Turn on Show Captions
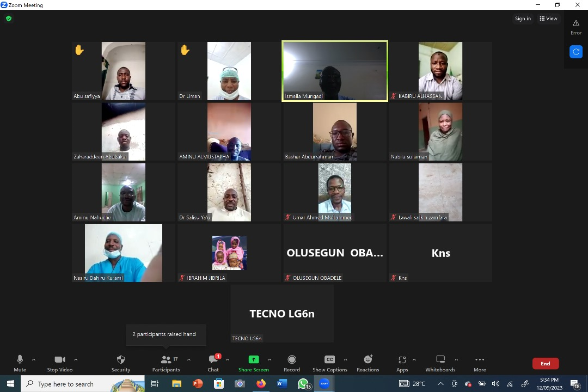Viewport: 588px width, 392px height. 329,359
